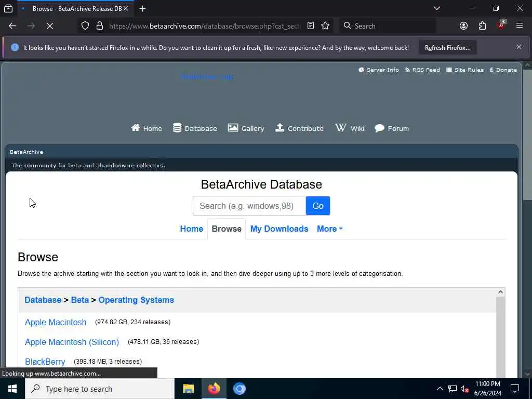Open the network tray icon

click(453, 389)
